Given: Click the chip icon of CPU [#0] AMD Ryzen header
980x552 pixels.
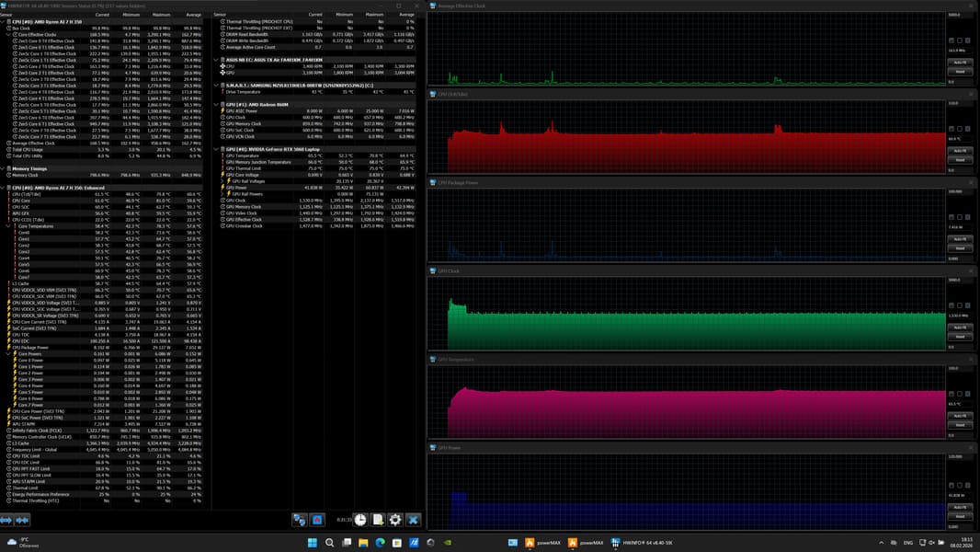Looking at the screenshot, I should (x=9, y=22).
